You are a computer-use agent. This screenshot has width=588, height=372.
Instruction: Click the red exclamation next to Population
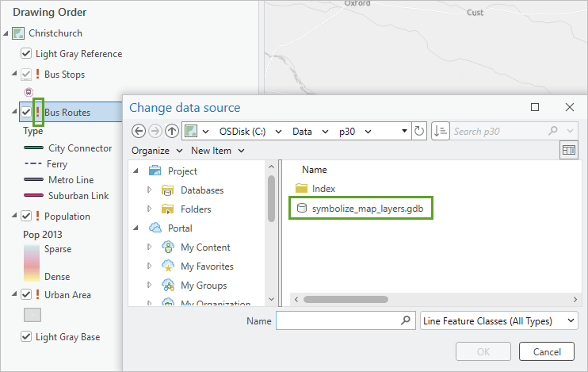[x=37, y=216]
